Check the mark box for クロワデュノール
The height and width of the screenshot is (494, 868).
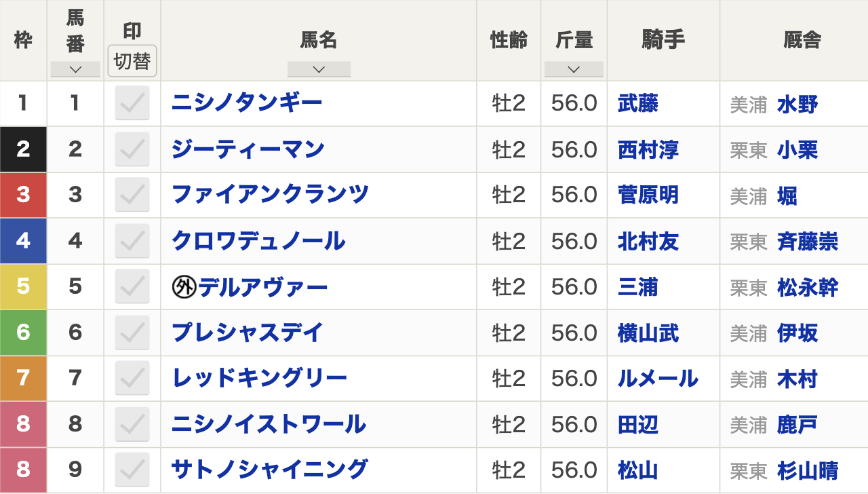click(x=132, y=241)
